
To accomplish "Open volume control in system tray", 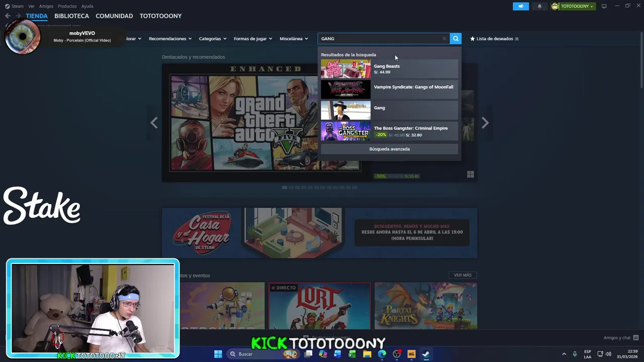I will click(608, 354).
